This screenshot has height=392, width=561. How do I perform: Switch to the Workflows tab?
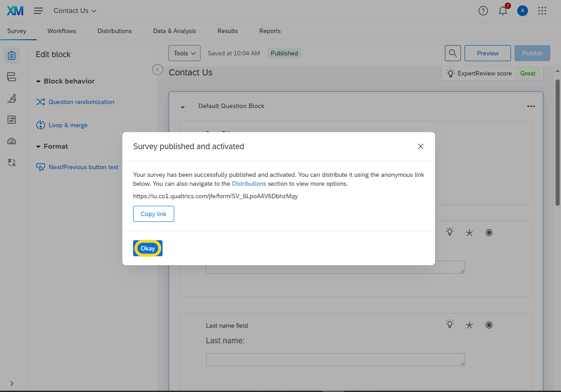click(62, 31)
